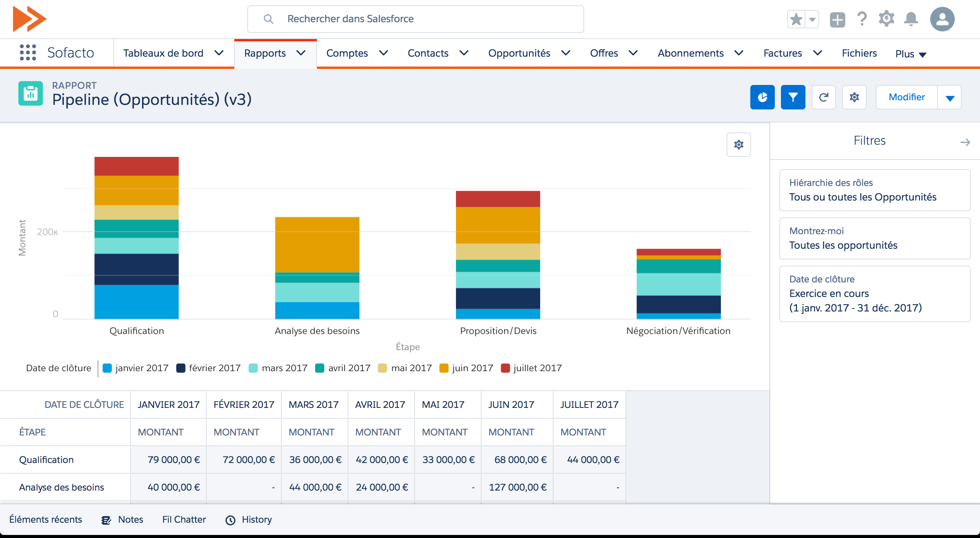Click the juin segment of Analyse des besoins bar

coord(317,245)
